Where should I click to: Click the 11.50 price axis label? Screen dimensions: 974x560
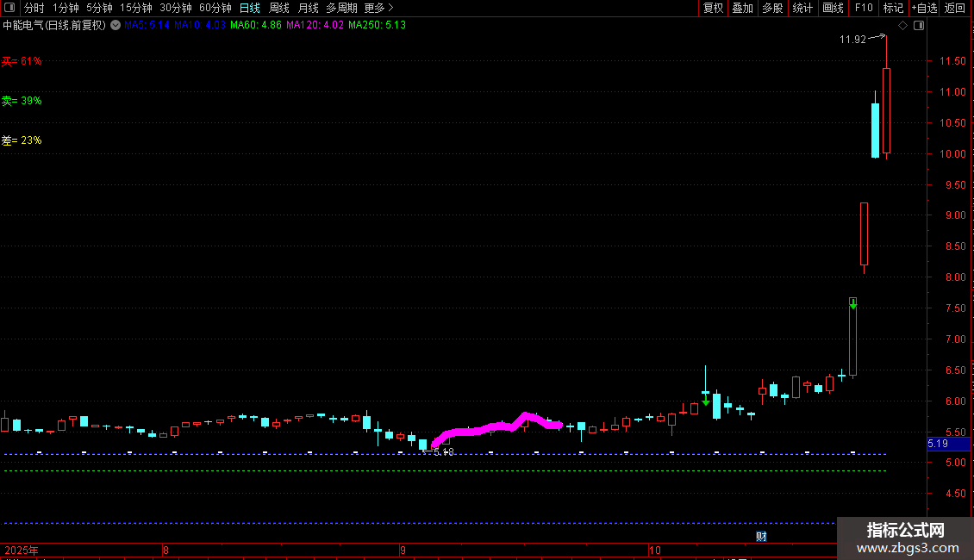click(952, 61)
